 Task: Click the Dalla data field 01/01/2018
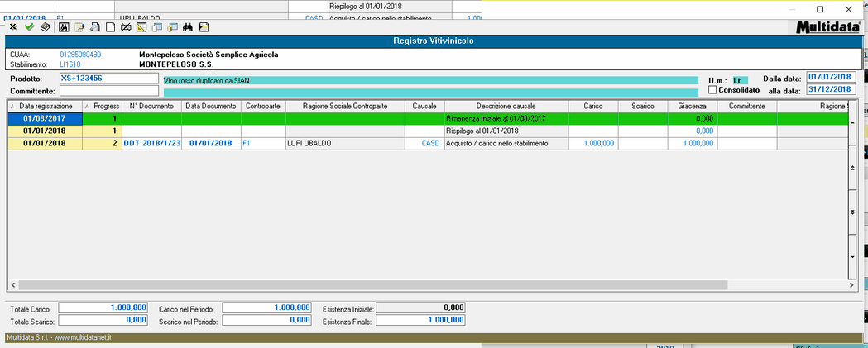831,77
